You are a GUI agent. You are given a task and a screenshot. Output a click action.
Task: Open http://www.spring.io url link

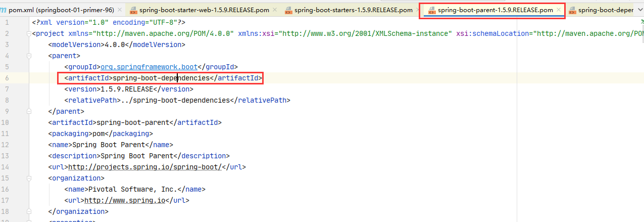pos(125,200)
